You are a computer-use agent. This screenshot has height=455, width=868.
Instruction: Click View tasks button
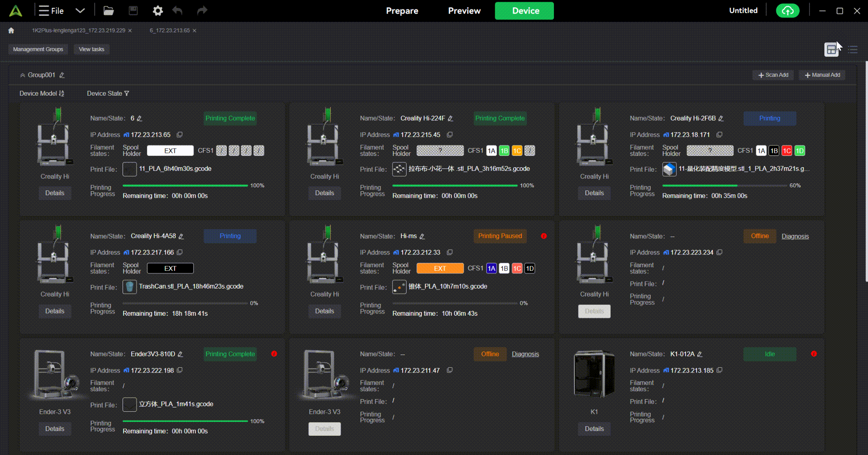[92, 49]
